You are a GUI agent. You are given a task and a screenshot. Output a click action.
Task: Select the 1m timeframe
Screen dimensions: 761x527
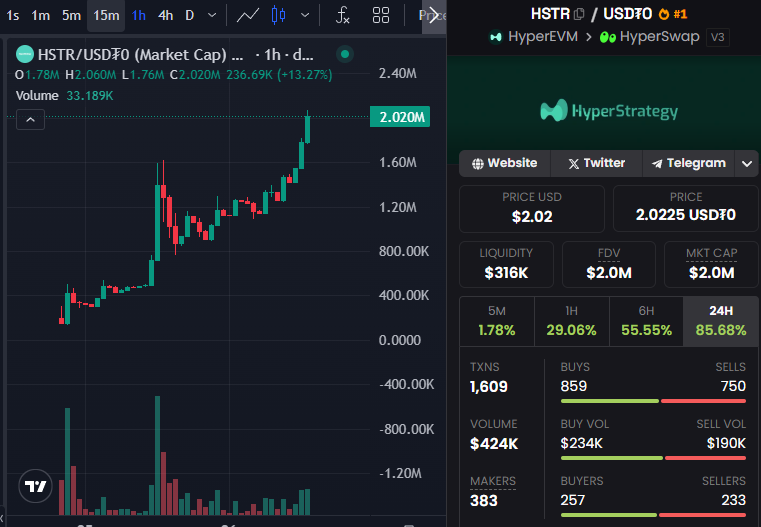(x=40, y=16)
